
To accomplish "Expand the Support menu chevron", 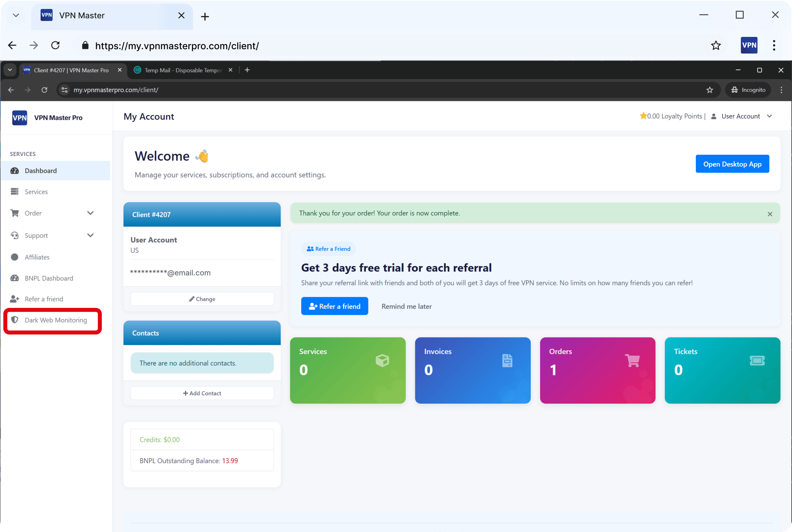I will tap(90, 235).
